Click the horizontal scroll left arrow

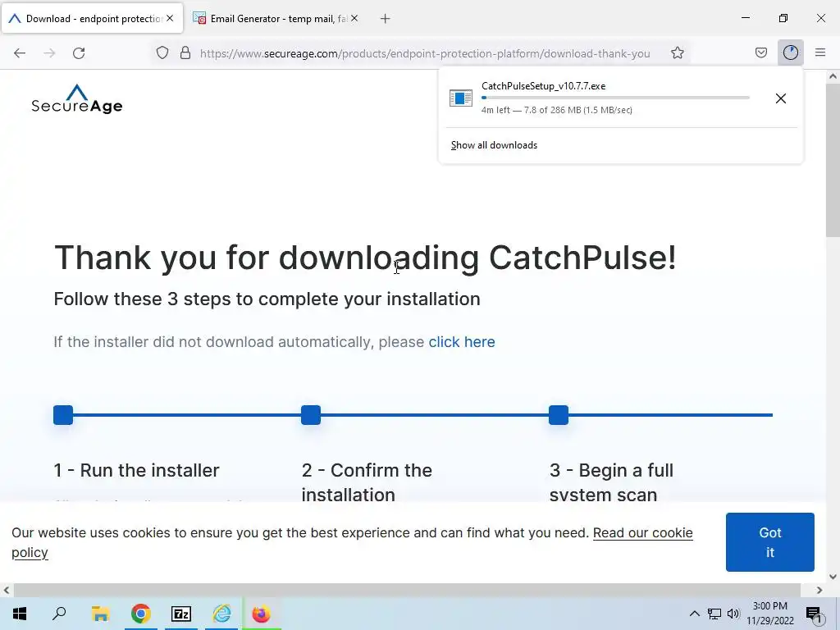point(7,591)
